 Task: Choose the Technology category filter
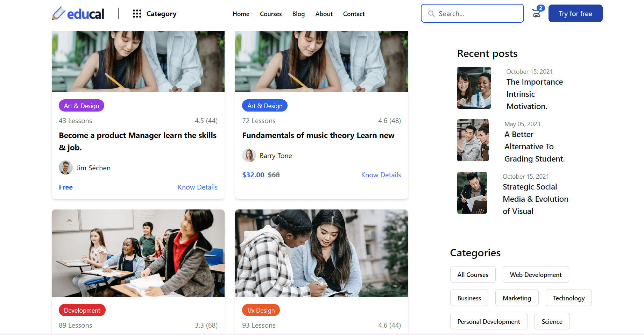568,298
